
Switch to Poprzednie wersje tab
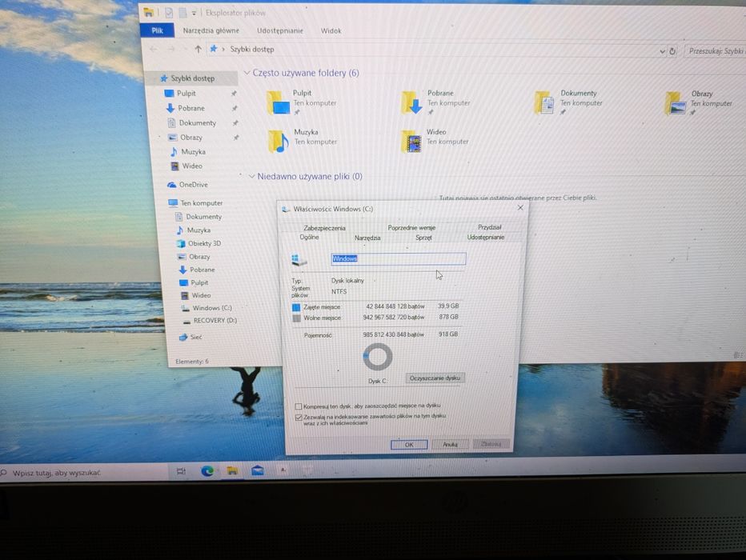click(x=411, y=228)
